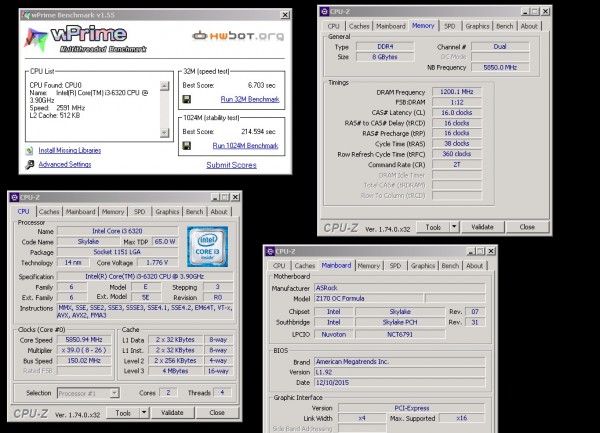This screenshot has height=433, width=600.
Task: Click the Install Missing Libraries icon
Action: (x=29, y=150)
